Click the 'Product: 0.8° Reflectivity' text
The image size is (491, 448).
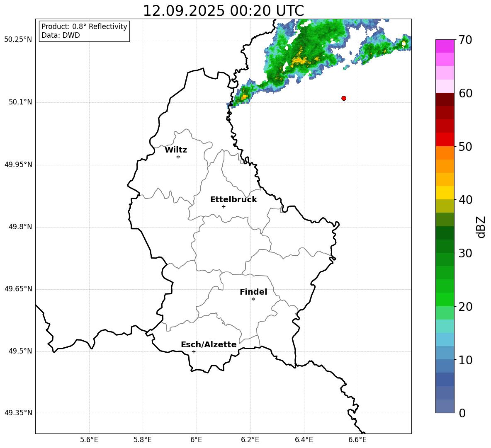pos(84,26)
